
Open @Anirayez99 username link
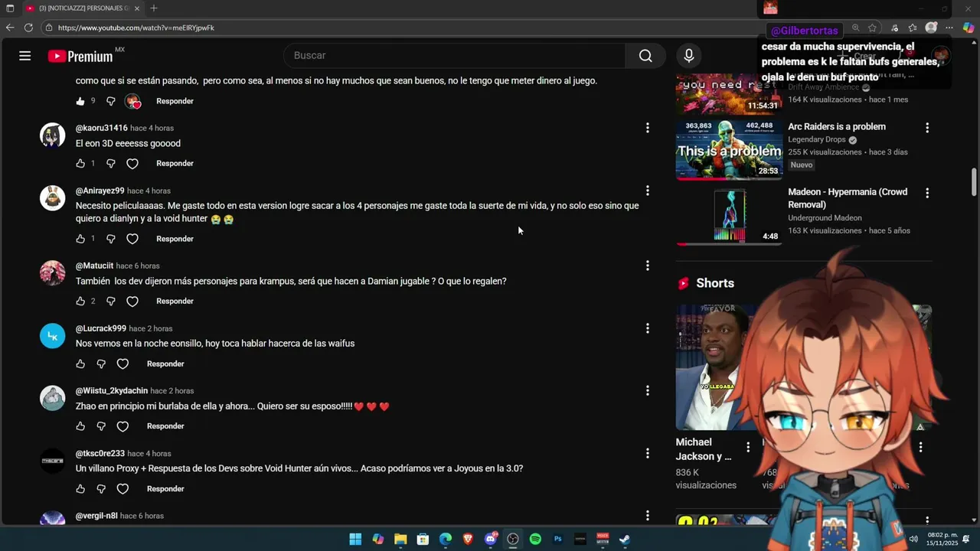pos(100,191)
